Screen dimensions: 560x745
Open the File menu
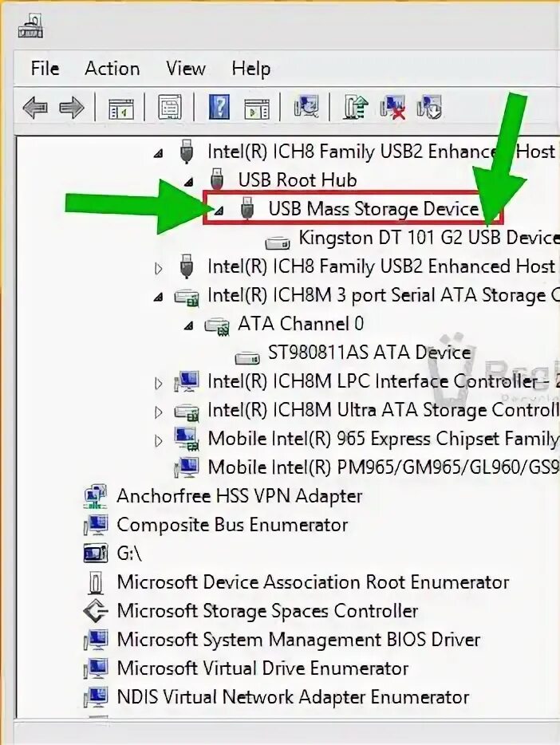45,69
